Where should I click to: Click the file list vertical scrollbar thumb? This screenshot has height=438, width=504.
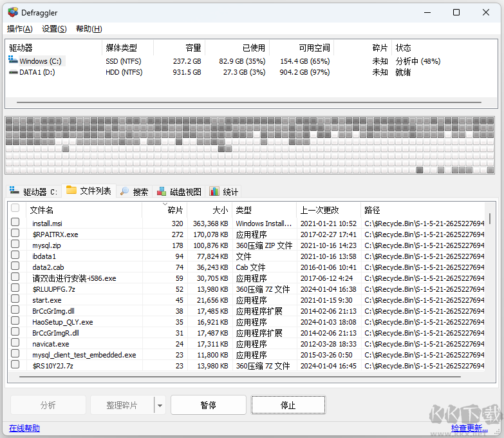(490, 218)
